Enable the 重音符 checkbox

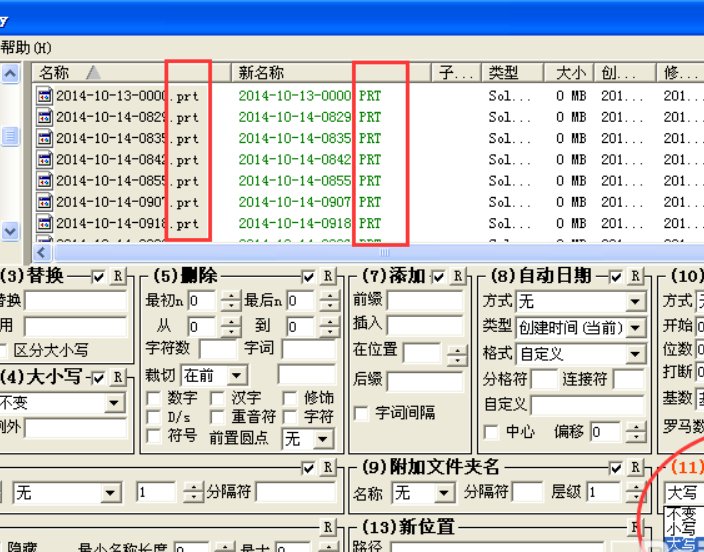(218, 417)
